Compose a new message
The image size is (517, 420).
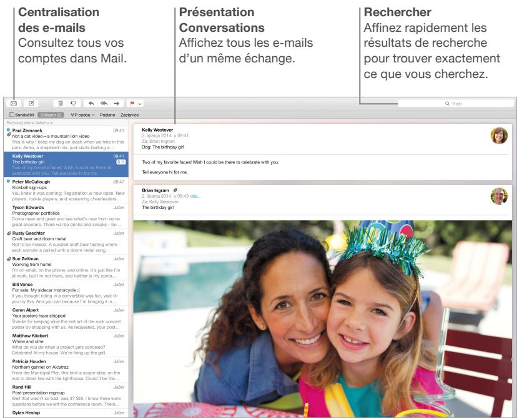point(31,104)
